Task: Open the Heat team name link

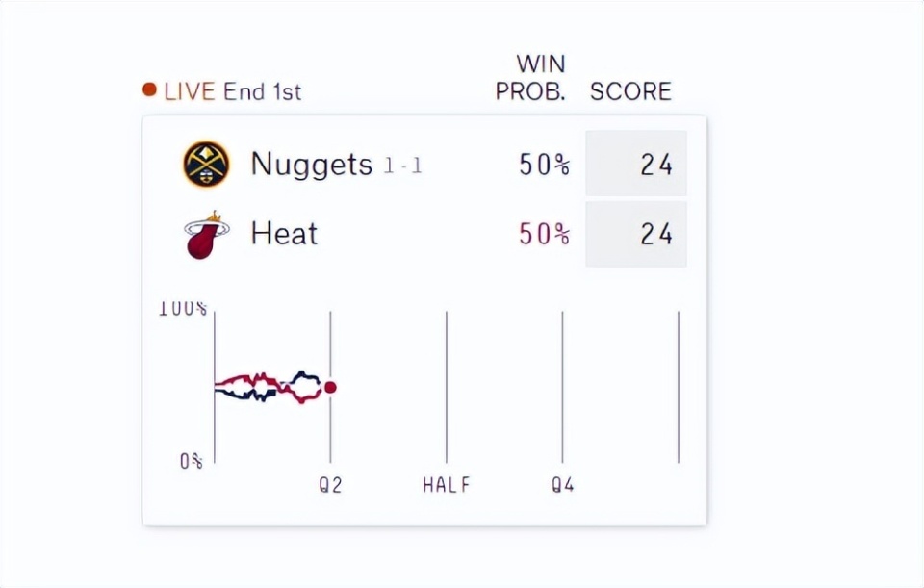Action: pyautogui.click(x=284, y=234)
